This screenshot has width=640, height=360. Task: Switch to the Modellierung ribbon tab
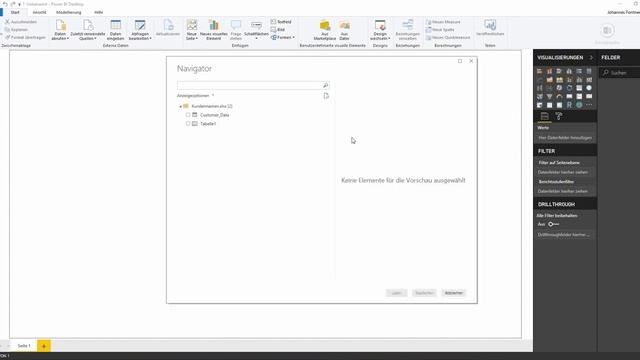(x=69, y=12)
